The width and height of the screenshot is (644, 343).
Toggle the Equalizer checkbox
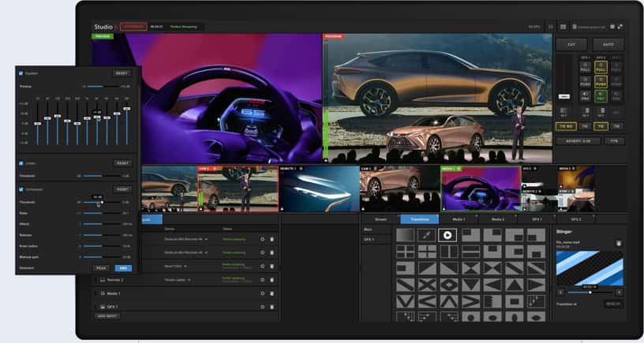coord(21,73)
